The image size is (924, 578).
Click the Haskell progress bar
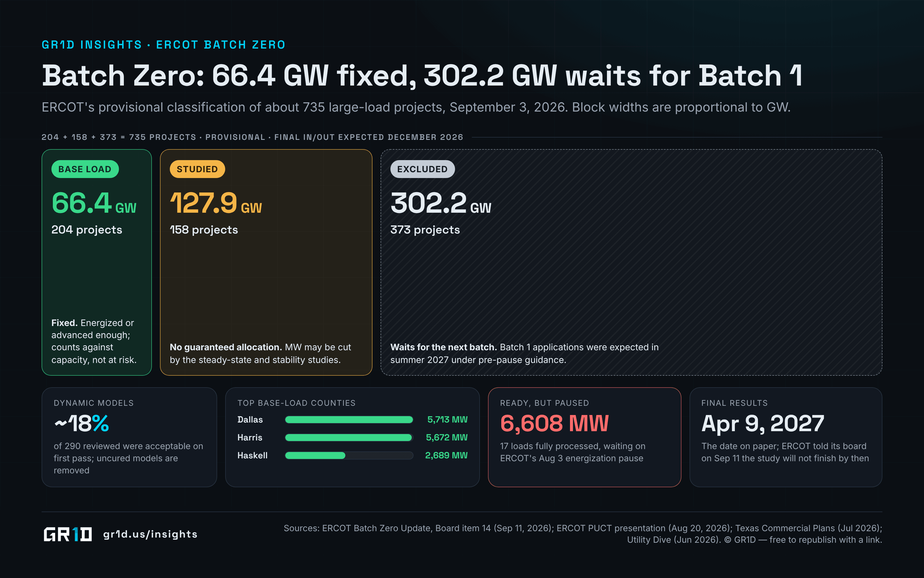pos(349,455)
